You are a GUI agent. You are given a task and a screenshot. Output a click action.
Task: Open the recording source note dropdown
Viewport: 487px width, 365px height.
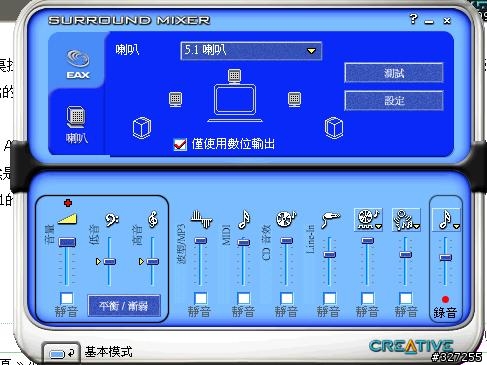click(447, 220)
